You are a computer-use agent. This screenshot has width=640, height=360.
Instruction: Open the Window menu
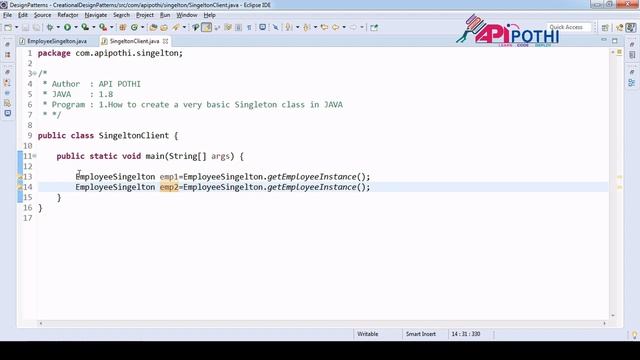(187, 15)
